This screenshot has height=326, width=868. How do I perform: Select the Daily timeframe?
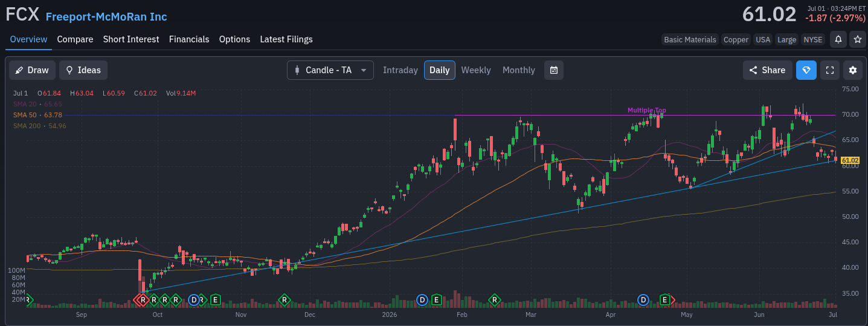click(x=439, y=70)
